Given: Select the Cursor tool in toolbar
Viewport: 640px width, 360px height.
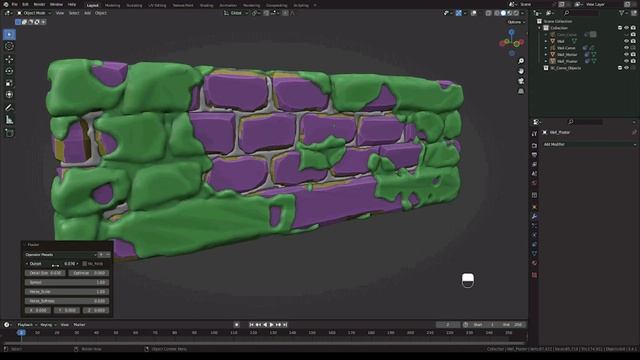Looking at the screenshot, I should point(9,47).
